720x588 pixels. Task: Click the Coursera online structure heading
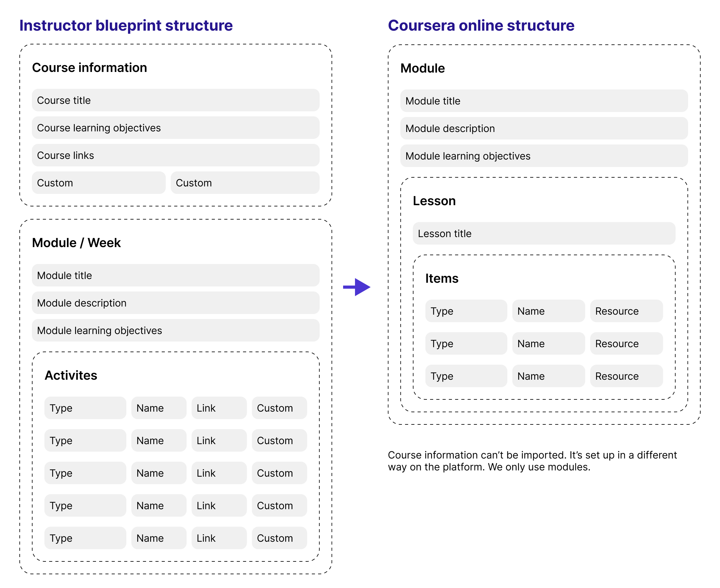[481, 25]
